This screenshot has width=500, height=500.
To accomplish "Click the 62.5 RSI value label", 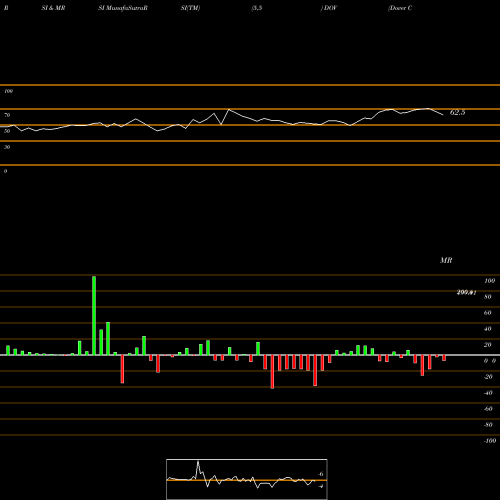I will point(457,113).
